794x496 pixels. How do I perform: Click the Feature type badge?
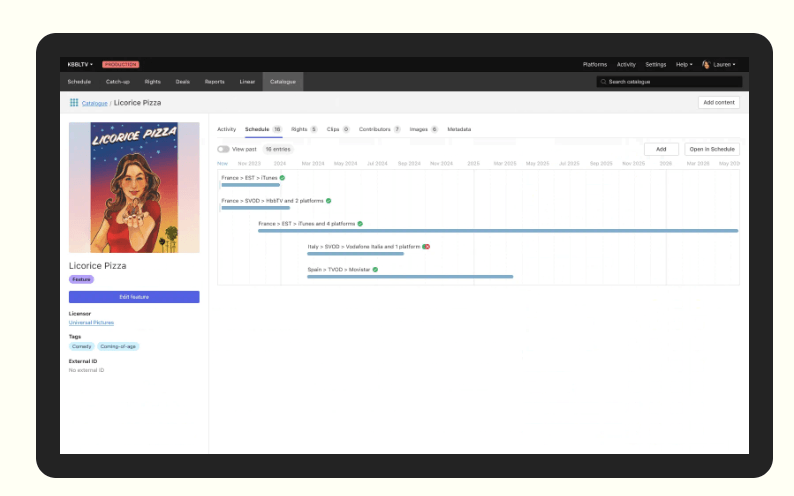point(81,279)
